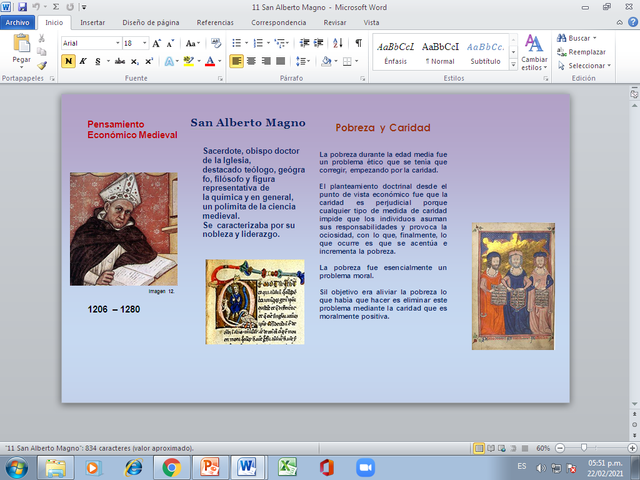
Task: Switch to the Insertar tab
Action: (93, 22)
